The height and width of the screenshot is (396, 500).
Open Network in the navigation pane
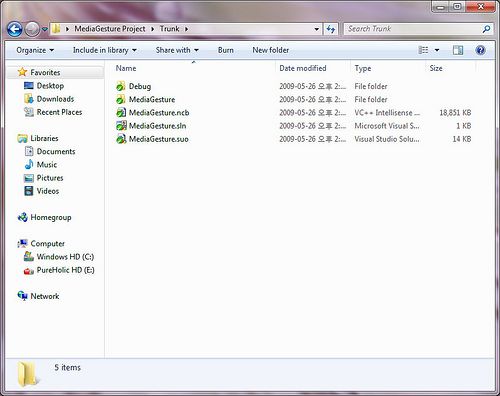(x=45, y=296)
